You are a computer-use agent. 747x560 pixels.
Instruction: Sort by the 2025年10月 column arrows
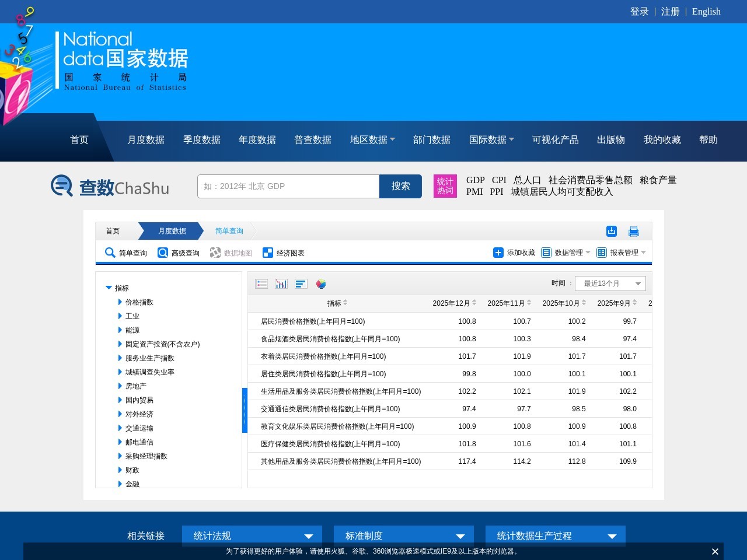point(584,303)
